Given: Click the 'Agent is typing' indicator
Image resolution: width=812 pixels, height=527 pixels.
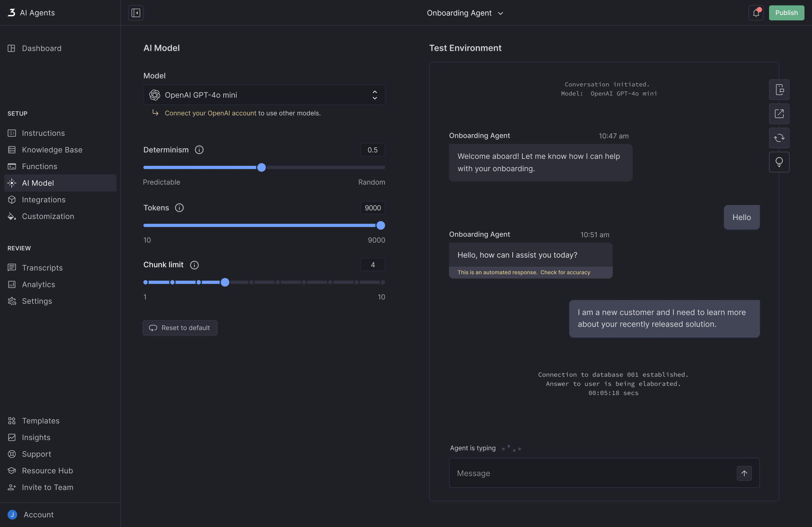Looking at the screenshot, I should point(485,448).
